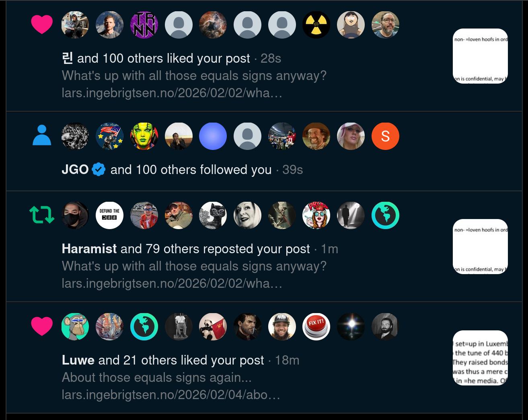The height and width of the screenshot is (420, 528).
Task: Click the blue person follow icon
Action: pos(42,135)
